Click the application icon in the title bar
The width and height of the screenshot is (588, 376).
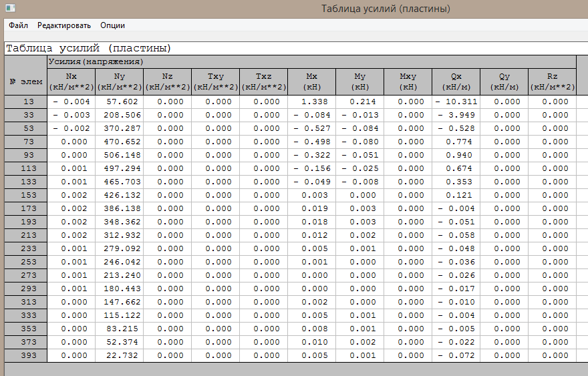[x=10, y=8]
